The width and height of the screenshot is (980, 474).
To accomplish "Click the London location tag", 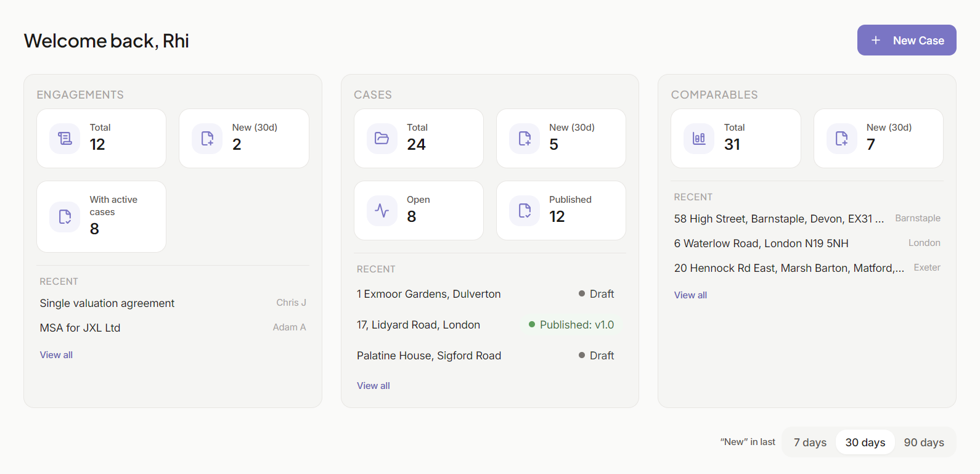I will pos(925,243).
